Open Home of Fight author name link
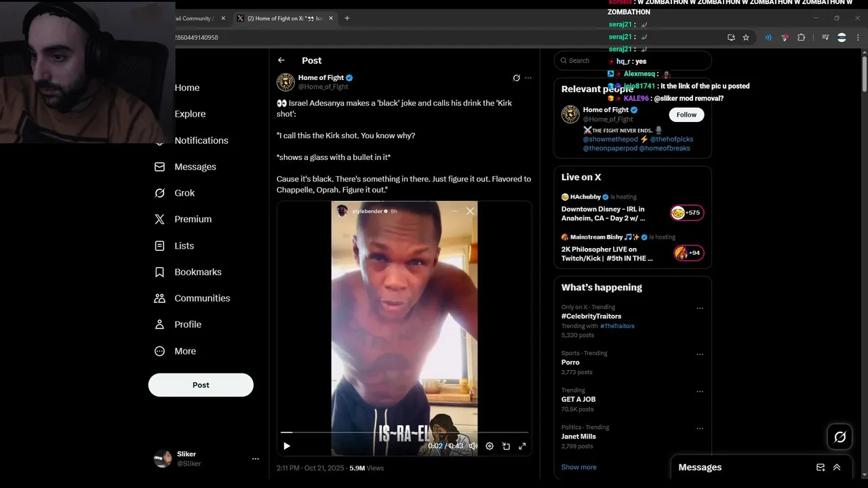Viewport: 868px width, 488px height. [x=321, y=78]
